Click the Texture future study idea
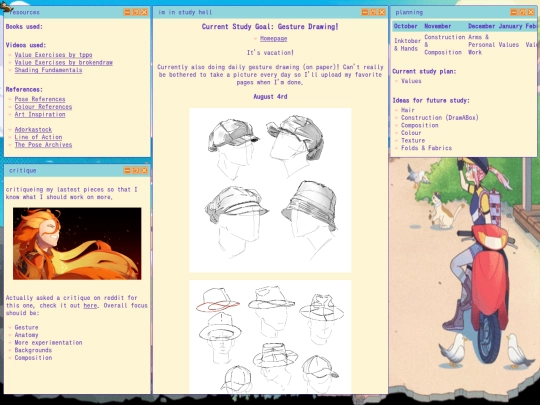 (x=413, y=141)
